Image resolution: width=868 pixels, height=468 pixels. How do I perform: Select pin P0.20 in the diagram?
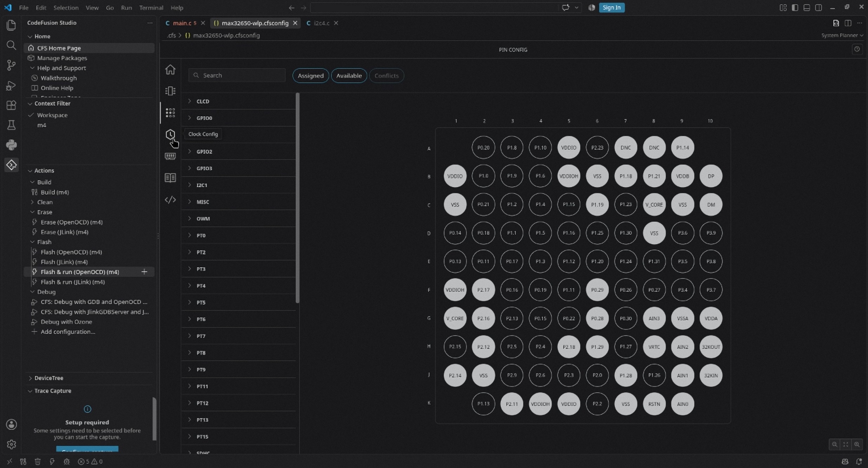click(x=483, y=148)
